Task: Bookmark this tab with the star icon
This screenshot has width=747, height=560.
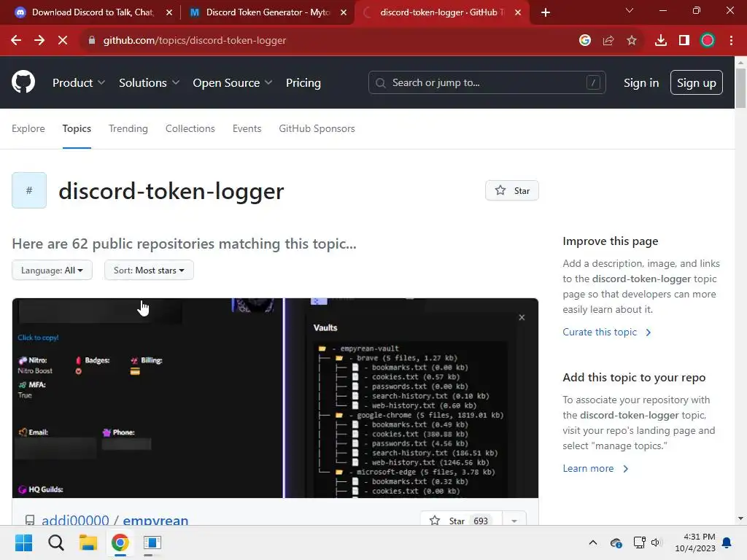Action: [632, 41]
